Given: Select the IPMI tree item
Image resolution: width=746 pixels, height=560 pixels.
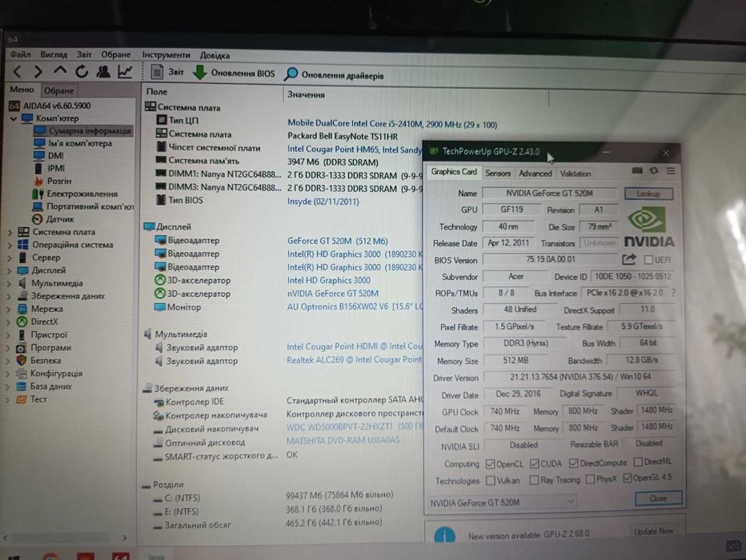Looking at the screenshot, I should [x=50, y=168].
